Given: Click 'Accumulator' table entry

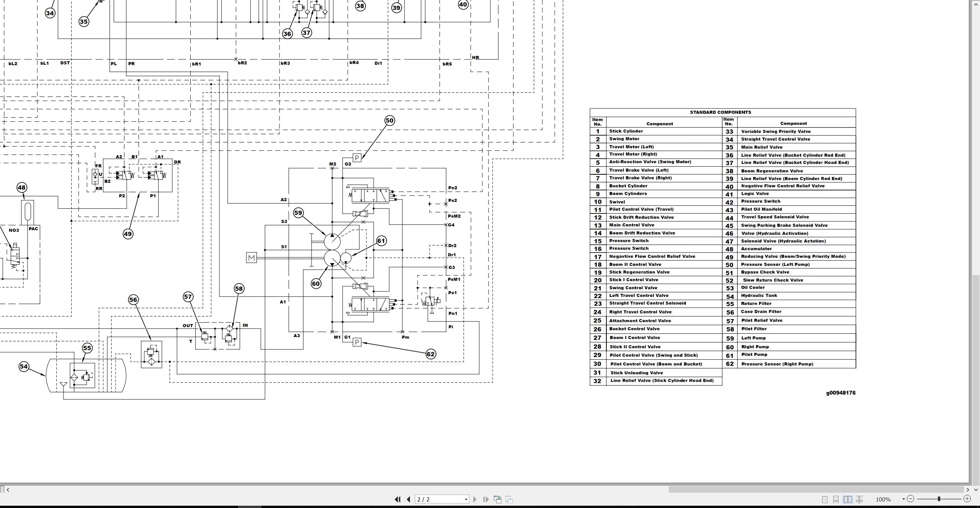Looking at the screenshot, I should [x=756, y=249].
